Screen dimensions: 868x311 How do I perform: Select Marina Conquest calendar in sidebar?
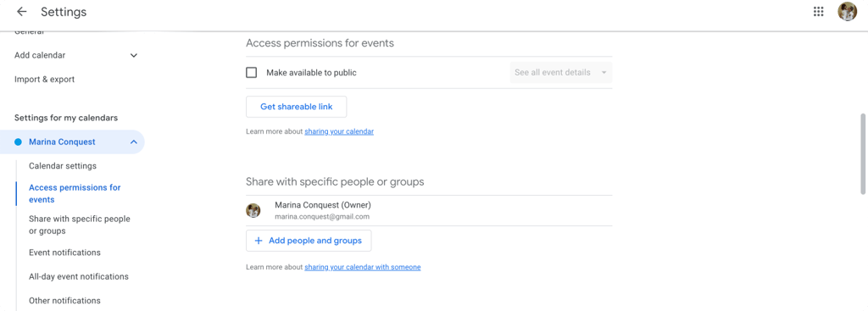[x=72, y=142]
